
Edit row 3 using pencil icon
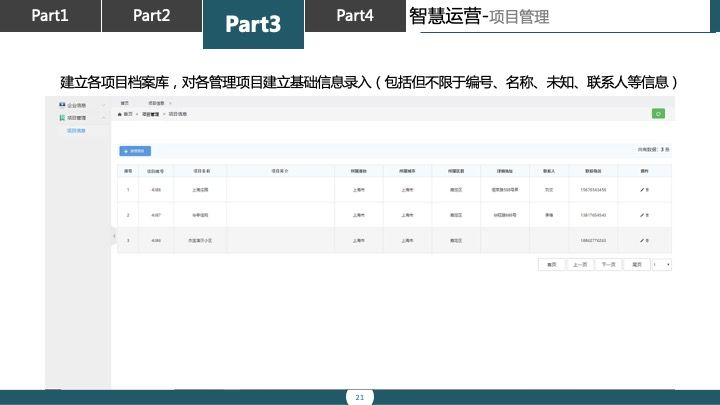642,240
